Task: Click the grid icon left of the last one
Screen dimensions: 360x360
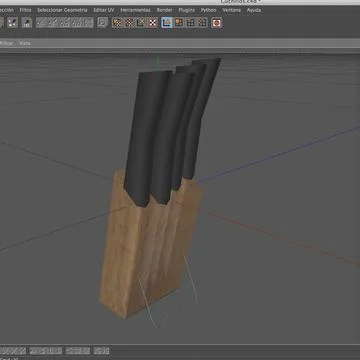Action: click(191, 23)
